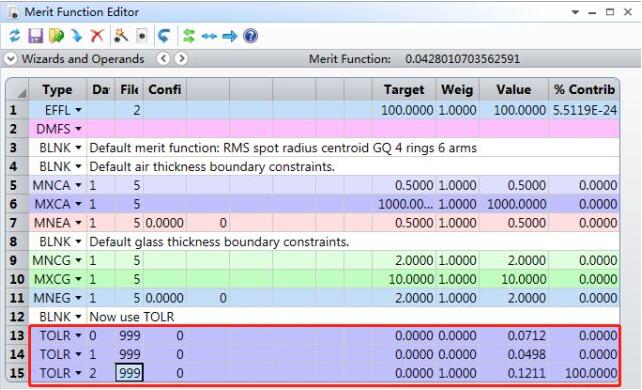The width and height of the screenshot is (642, 390).
Task: Click the blue right arrow icon
Action: click(x=230, y=36)
